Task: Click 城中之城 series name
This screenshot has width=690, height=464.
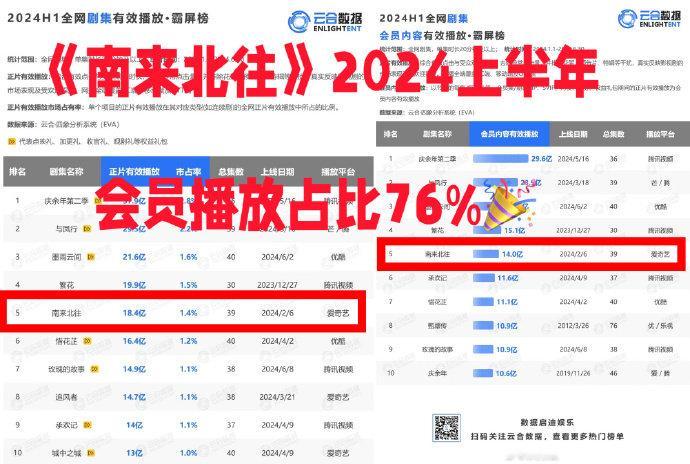Action: (x=66, y=453)
